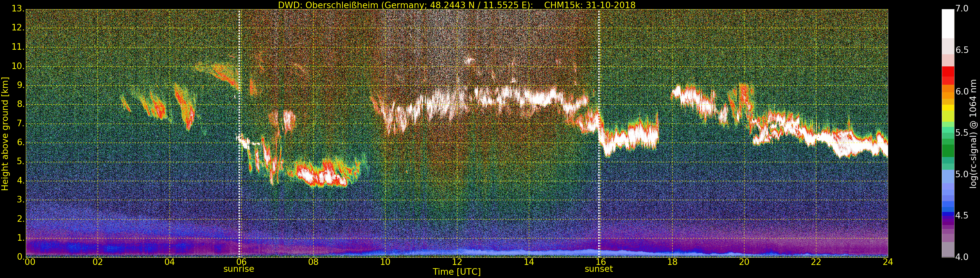Pick the bright red segment of the colorbar
980x278 pixels.
(x=948, y=72)
